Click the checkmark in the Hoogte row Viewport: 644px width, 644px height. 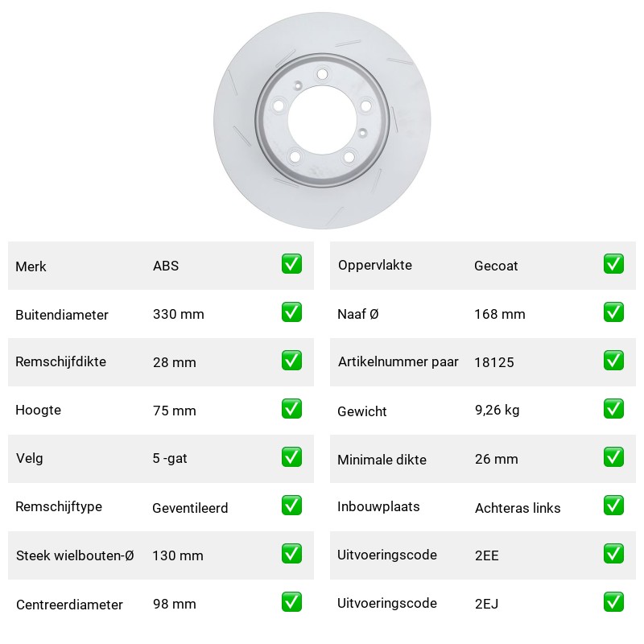pyautogui.click(x=291, y=409)
